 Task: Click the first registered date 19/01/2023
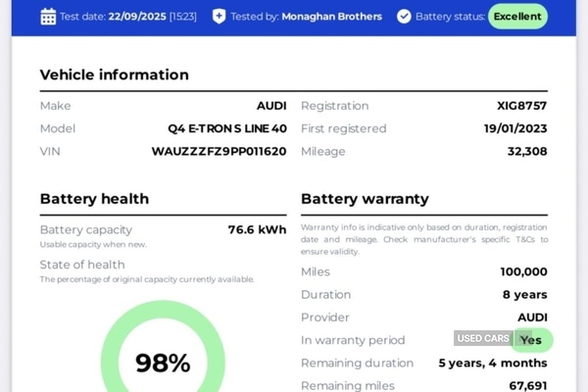point(515,128)
